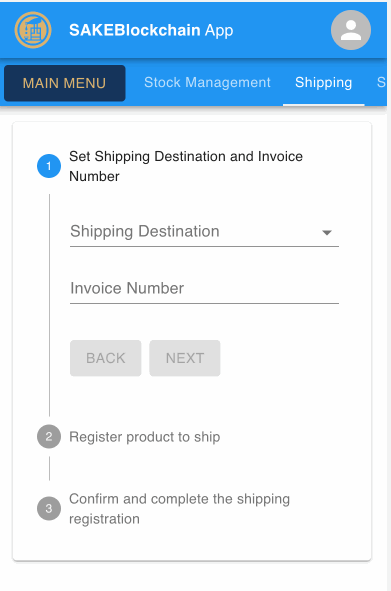Screen dimensions: 391x591
Task: Open the user account avatar icon
Action: 351,30
